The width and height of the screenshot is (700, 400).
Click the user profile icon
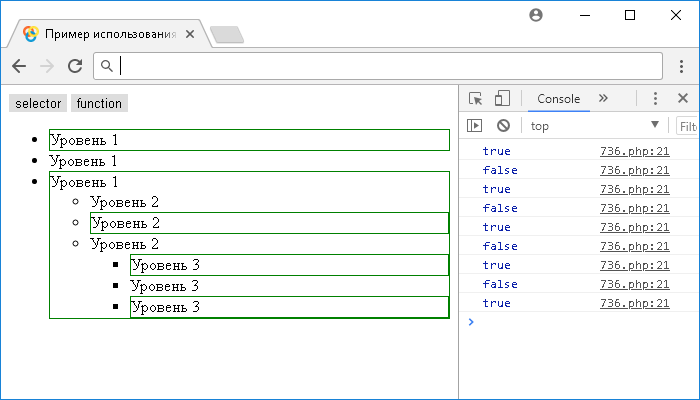[x=536, y=15]
